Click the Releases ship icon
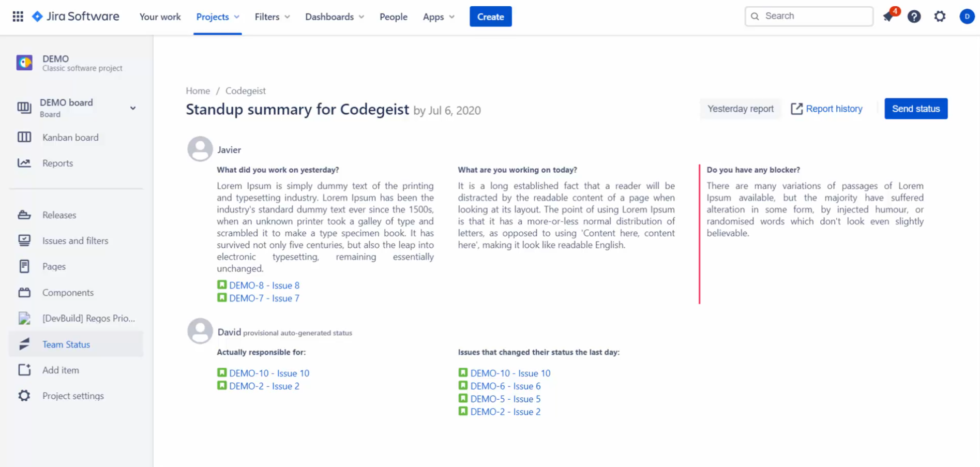 (24, 215)
